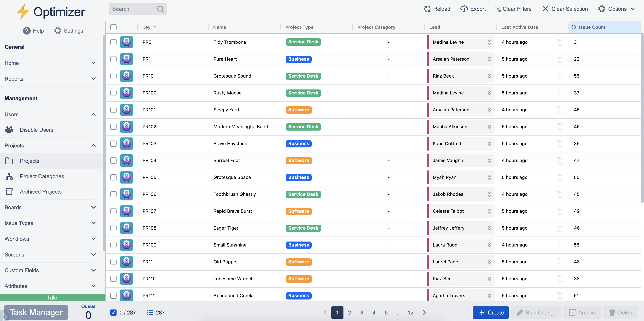644x321 pixels.
Task: Toggle the select-all checkbox in the table header
Action: pyautogui.click(x=113, y=27)
